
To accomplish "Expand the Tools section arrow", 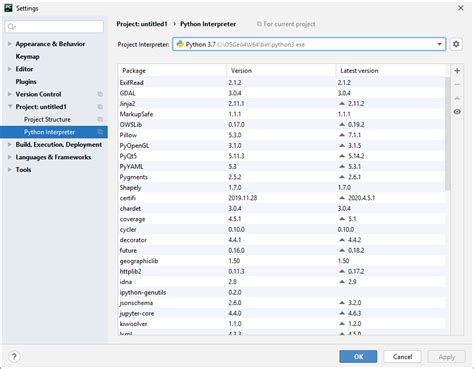I will (x=10, y=170).
